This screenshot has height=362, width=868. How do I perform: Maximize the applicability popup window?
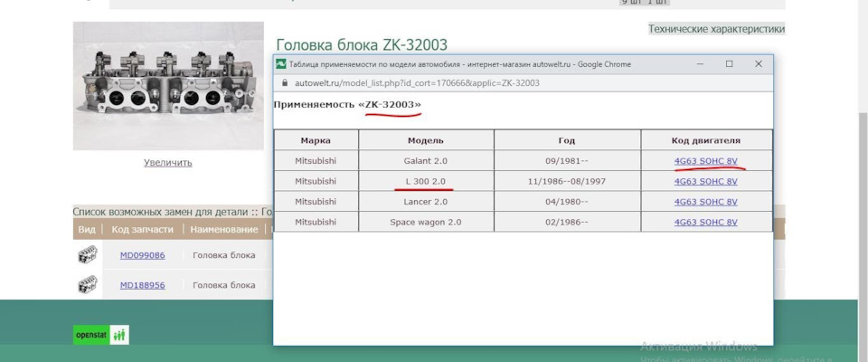click(x=729, y=63)
